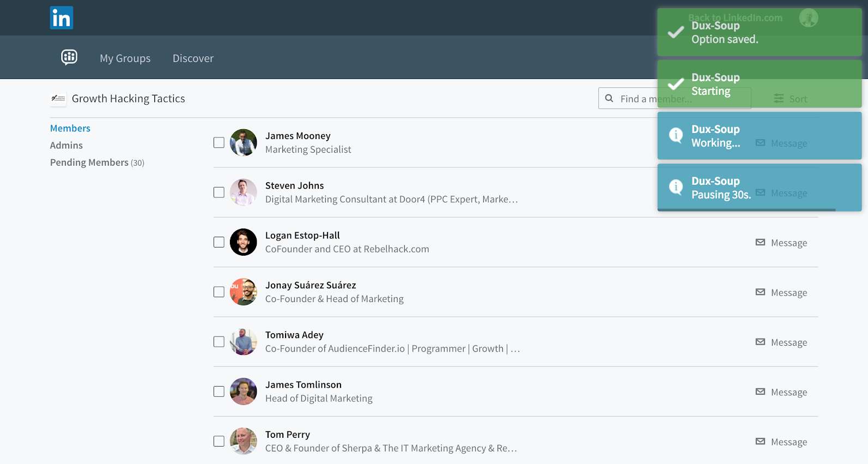Click the info icon on Dux-Soup Working
Viewport: 868px width, 464px height.
pos(676,135)
